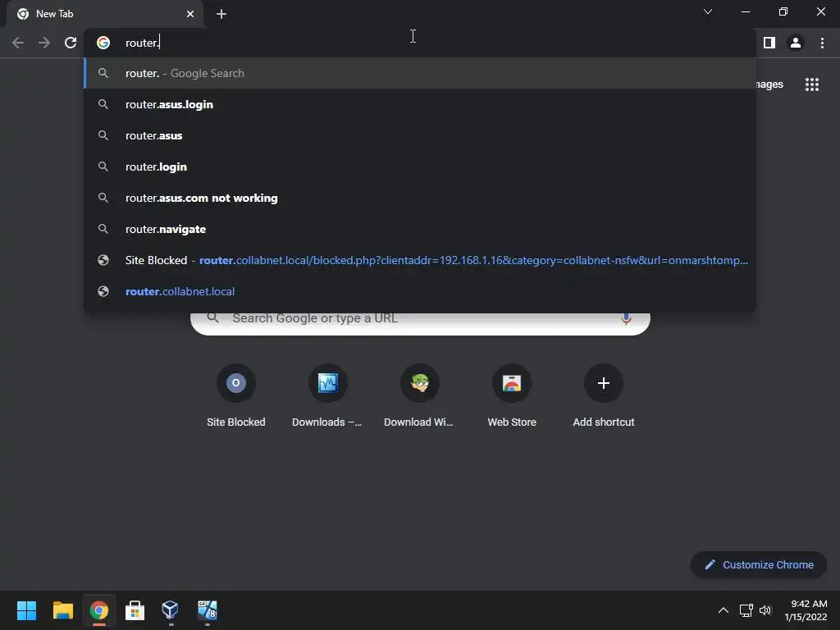The image size is (840, 630).
Task: Open the Chrome three-dot menu
Action: (x=822, y=43)
